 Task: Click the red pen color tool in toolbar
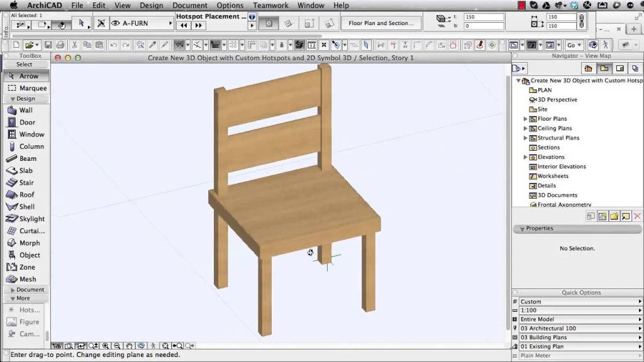point(479,45)
